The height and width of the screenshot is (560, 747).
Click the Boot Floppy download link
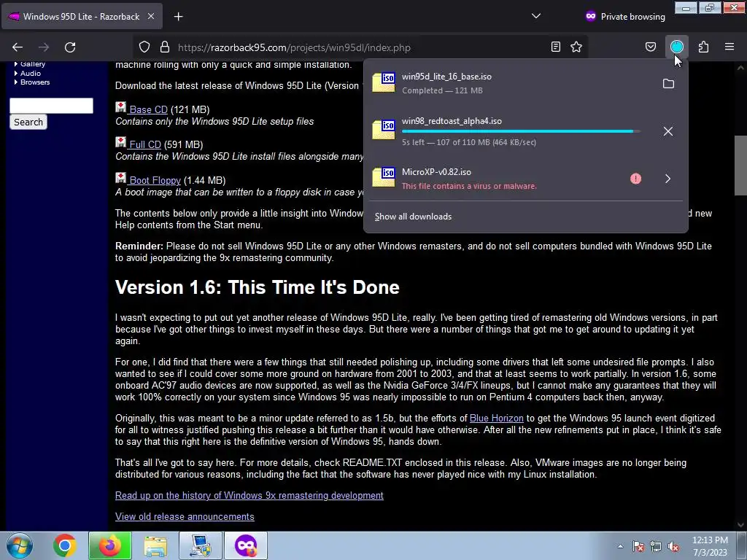coord(155,181)
